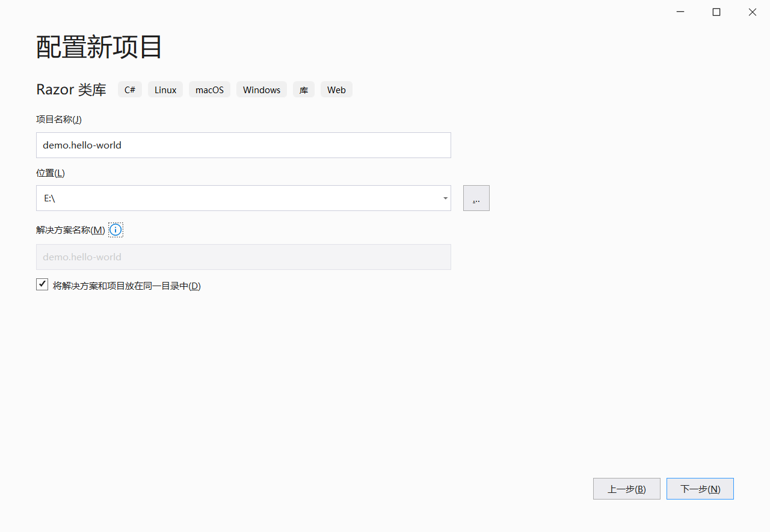Image resolution: width=770 pixels, height=532 pixels.
Task: Select the Windows tag
Action: click(261, 89)
